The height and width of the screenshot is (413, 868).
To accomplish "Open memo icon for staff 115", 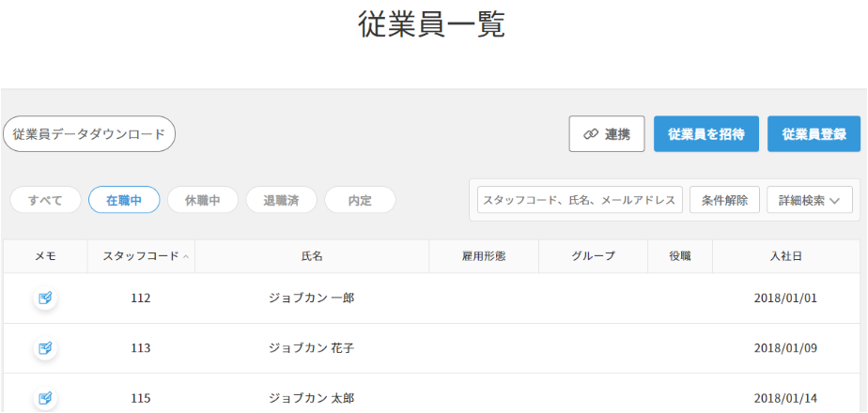I will coord(45,398).
